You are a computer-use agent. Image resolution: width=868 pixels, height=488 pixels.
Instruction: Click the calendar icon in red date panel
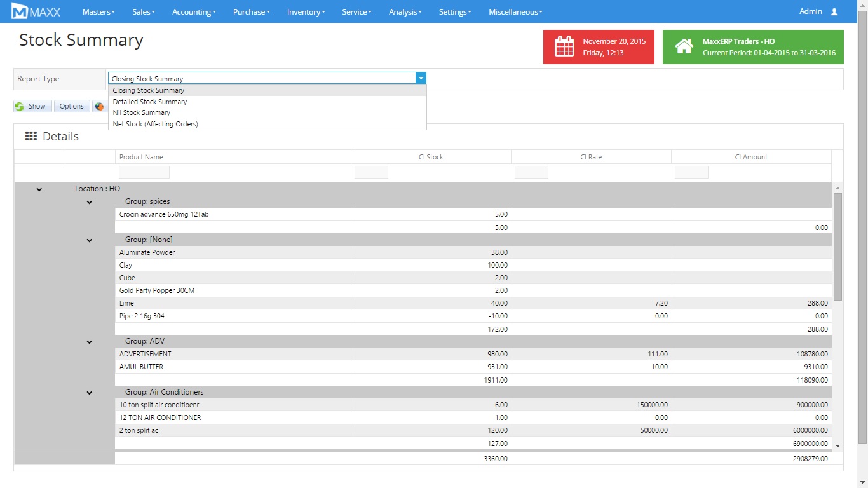(x=564, y=47)
